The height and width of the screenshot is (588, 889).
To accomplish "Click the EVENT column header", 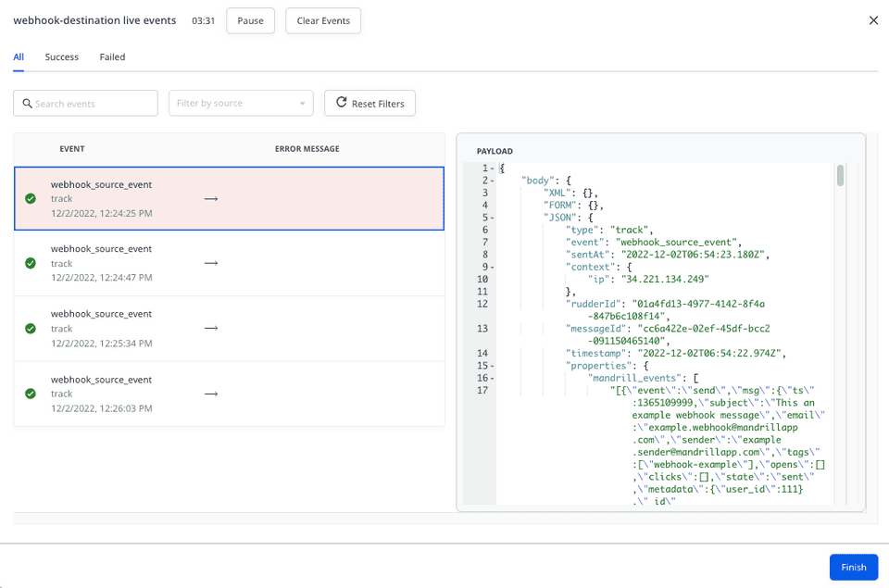I will coord(72,149).
